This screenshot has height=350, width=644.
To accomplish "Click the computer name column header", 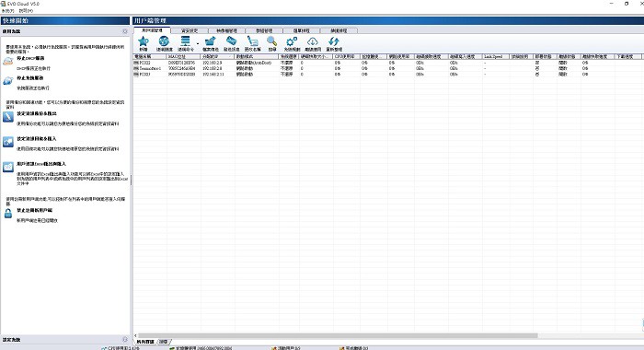I will 150,56.
